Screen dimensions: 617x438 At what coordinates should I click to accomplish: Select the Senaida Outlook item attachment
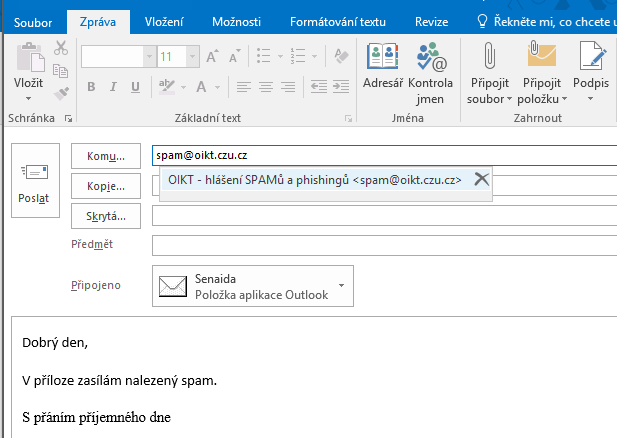(253, 286)
